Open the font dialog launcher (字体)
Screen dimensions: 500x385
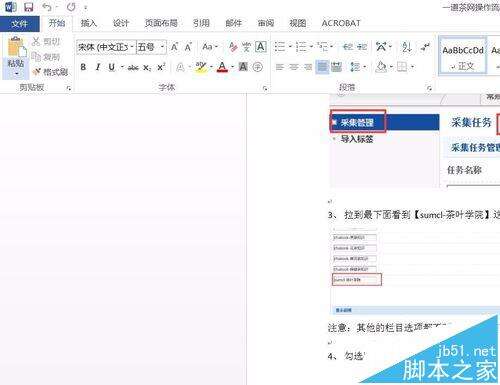[x=265, y=88]
